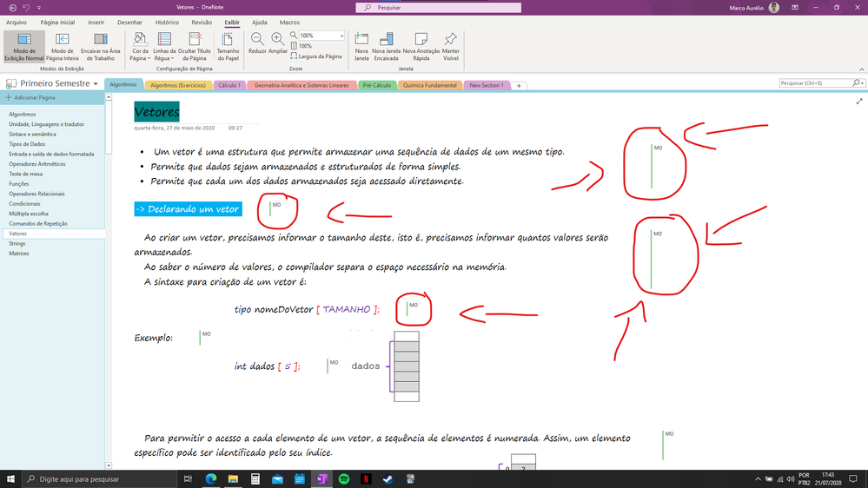Viewport: 868px width, 488px height.
Task: Open Microsoft Edge from taskbar
Action: point(211,479)
